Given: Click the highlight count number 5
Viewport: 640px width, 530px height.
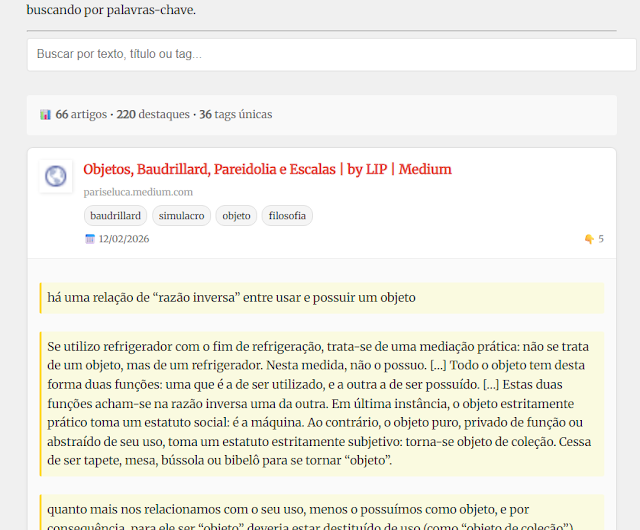Looking at the screenshot, I should [601, 239].
